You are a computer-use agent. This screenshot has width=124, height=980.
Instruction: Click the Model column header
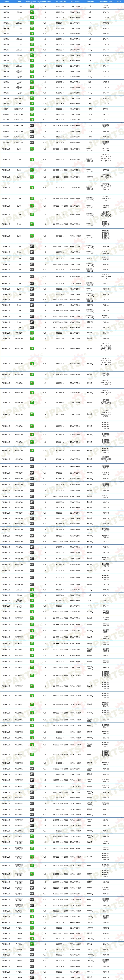coord(19,2)
